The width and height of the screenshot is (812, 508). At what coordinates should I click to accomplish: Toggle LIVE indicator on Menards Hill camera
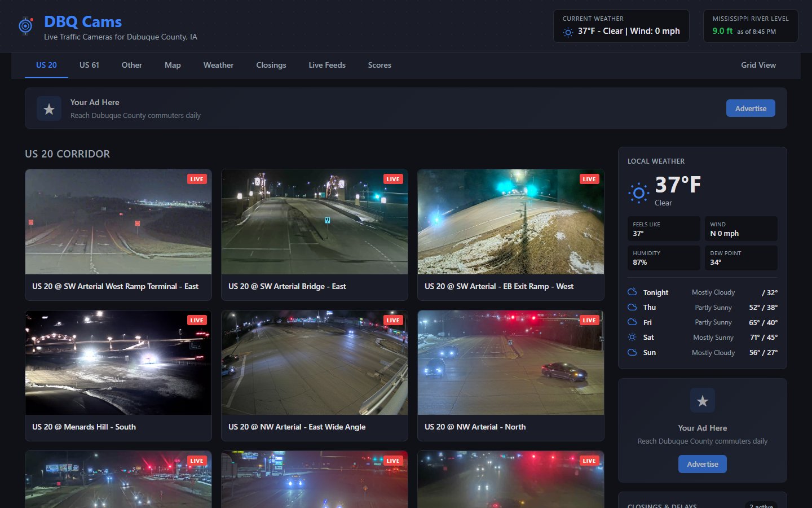pyautogui.click(x=196, y=319)
